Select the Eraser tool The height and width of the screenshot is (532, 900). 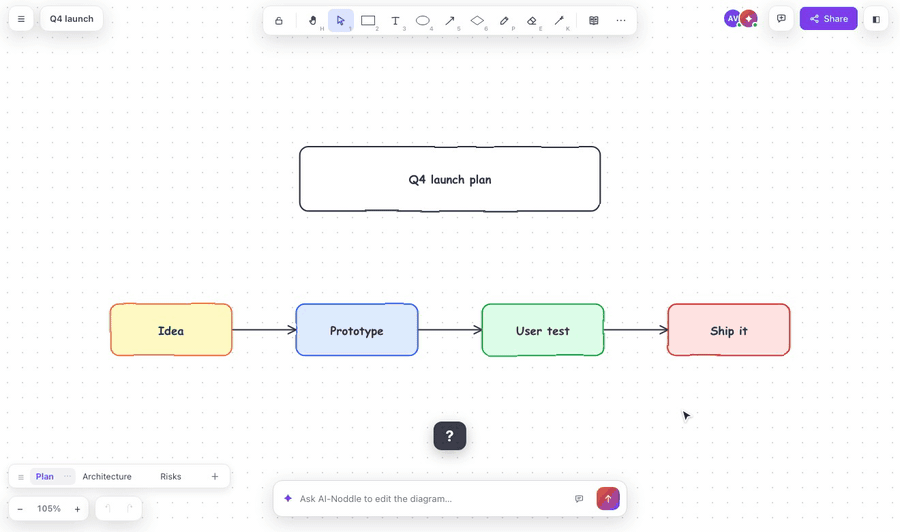[x=532, y=21]
